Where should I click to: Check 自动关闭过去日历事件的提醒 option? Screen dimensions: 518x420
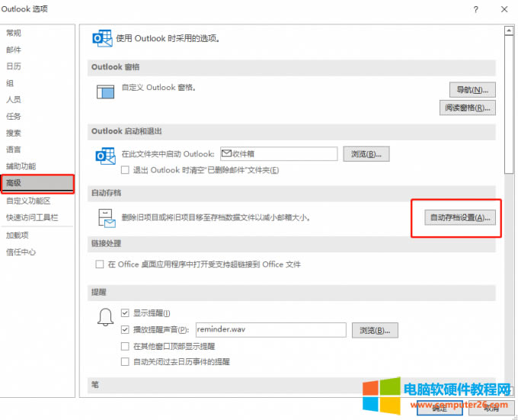(125, 362)
